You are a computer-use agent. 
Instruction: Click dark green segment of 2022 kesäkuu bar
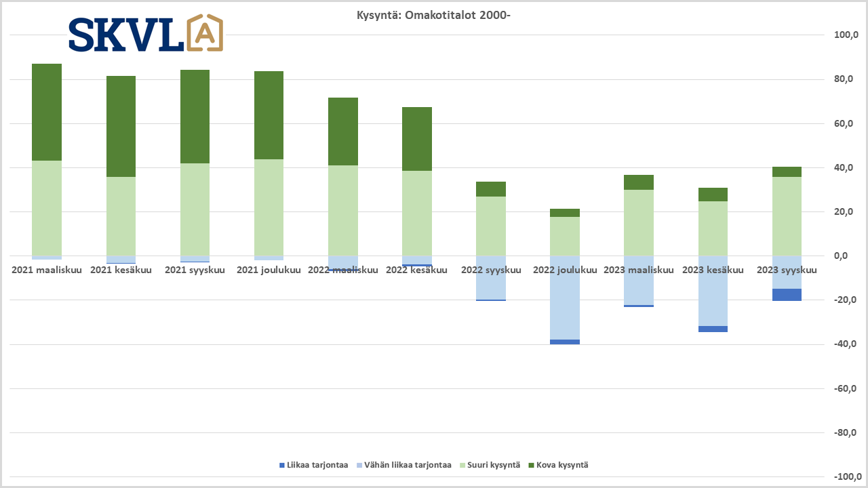[x=416, y=139]
